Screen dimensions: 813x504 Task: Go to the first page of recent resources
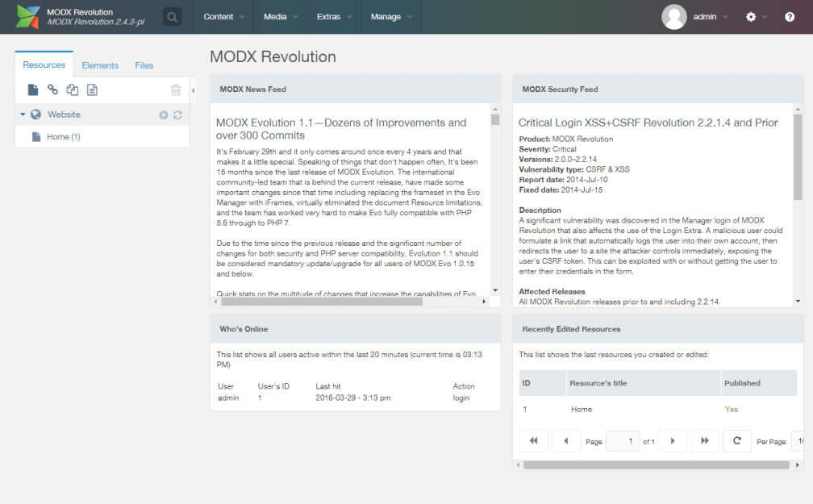(x=534, y=441)
